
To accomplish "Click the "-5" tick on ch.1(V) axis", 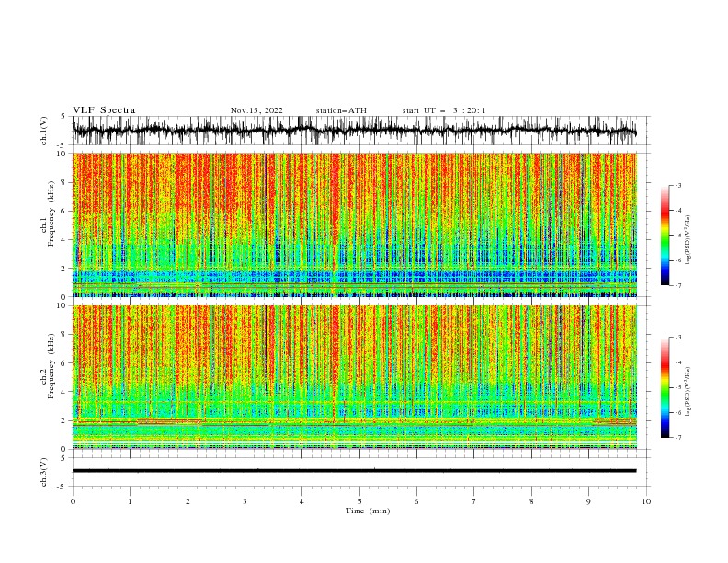I will coord(63,145).
